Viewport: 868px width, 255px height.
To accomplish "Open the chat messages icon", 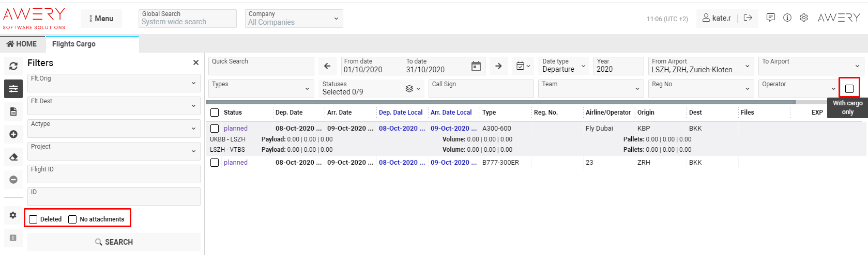I will (x=771, y=18).
